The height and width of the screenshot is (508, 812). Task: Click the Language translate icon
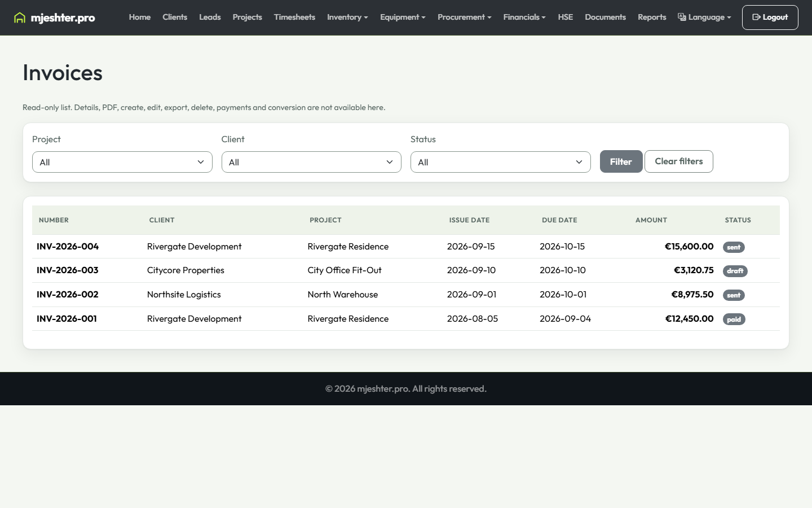coord(682,17)
